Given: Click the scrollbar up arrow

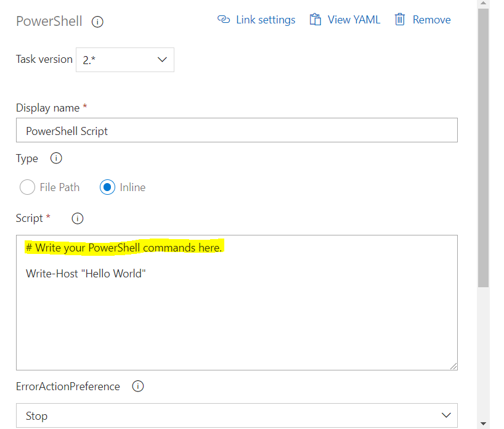Looking at the screenshot, I should [x=483, y=3].
